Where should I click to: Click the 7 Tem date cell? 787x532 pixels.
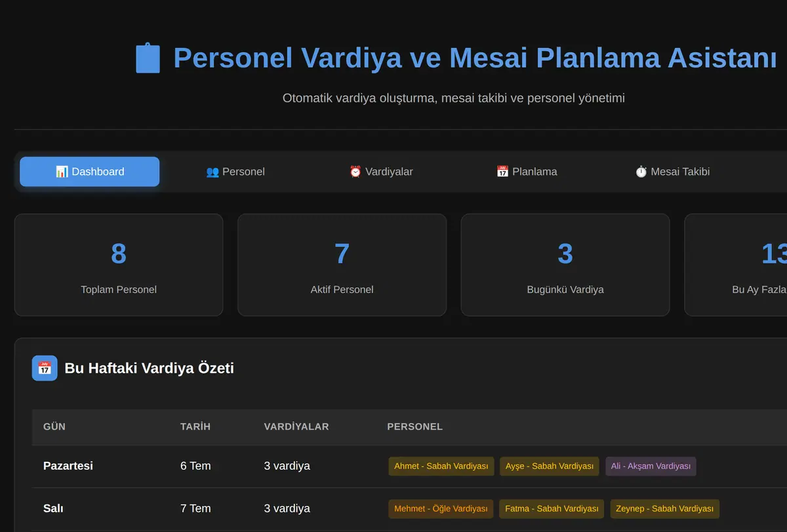point(195,509)
